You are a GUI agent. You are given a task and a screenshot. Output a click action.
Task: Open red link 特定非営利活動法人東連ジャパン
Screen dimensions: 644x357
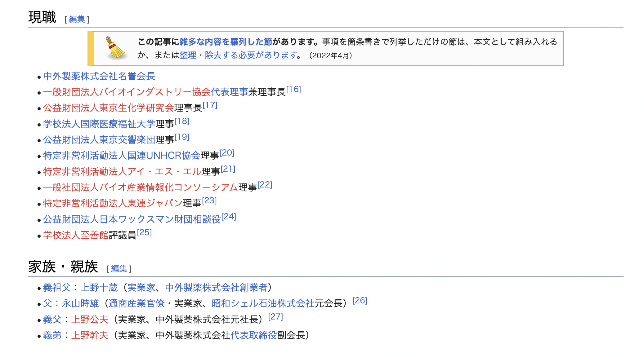tap(113, 203)
